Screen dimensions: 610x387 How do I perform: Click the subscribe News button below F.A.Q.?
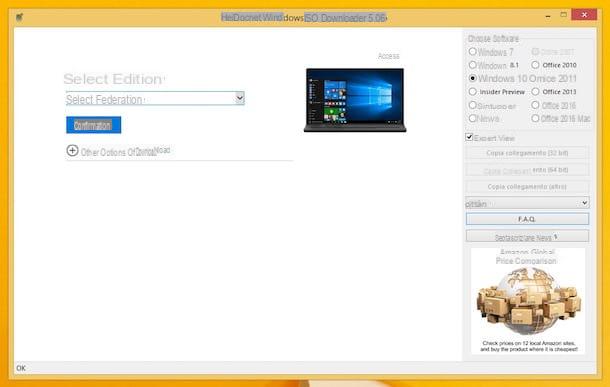click(527, 236)
